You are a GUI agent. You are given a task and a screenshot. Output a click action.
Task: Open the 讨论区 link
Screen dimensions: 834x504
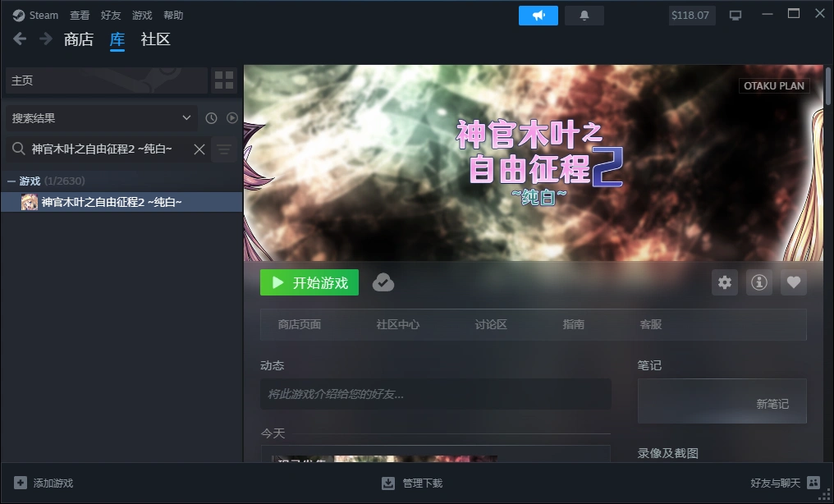tap(491, 324)
